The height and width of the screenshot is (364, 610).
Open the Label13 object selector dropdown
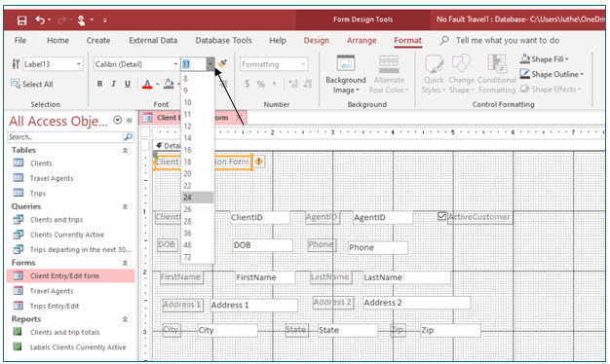(x=79, y=64)
